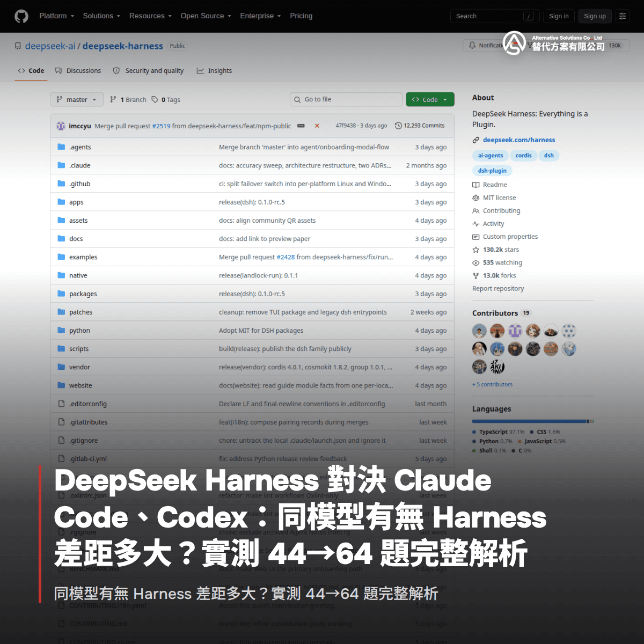644x644 pixels.
Task: Open the python folder icon
Action: (61, 330)
